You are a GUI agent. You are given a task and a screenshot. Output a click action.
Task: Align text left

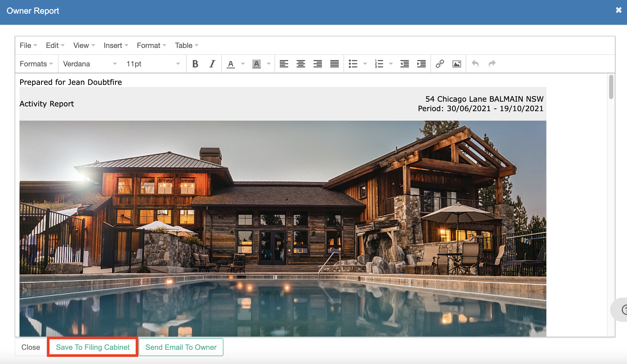tap(284, 64)
